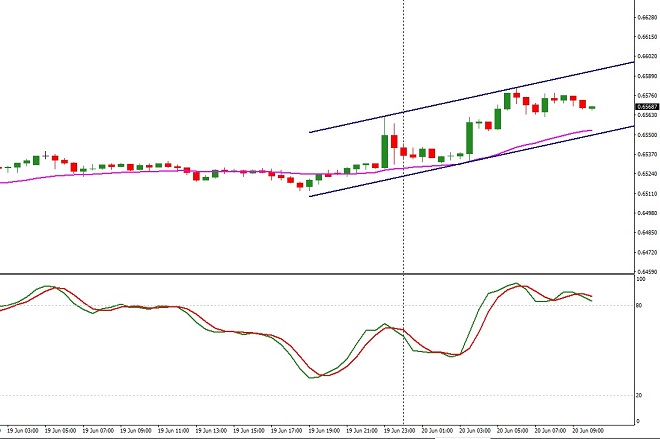Click the 0.64720 price axis label

[x=647, y=253]
